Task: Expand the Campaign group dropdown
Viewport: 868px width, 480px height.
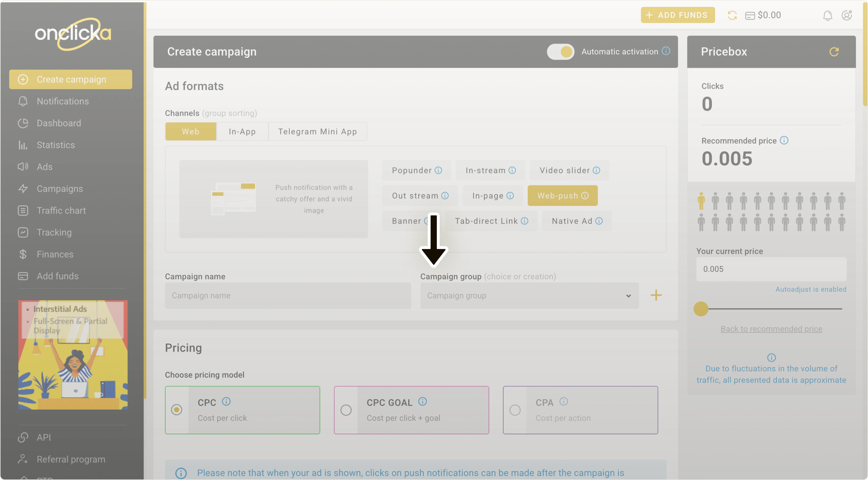Action: [x=529, y=296]
